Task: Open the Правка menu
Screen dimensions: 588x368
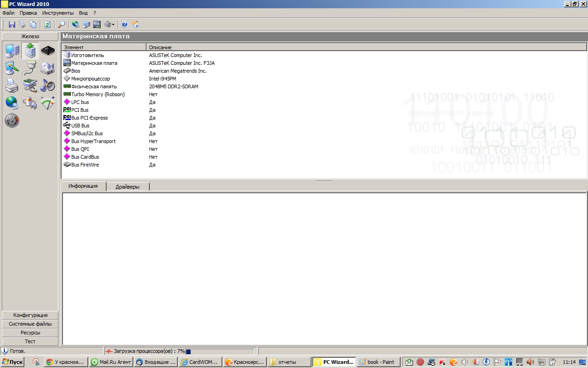Action: [28, 13]
